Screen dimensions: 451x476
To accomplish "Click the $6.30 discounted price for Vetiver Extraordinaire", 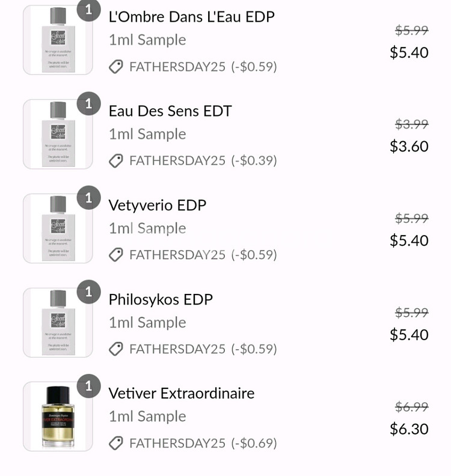I will click(409, 429).
